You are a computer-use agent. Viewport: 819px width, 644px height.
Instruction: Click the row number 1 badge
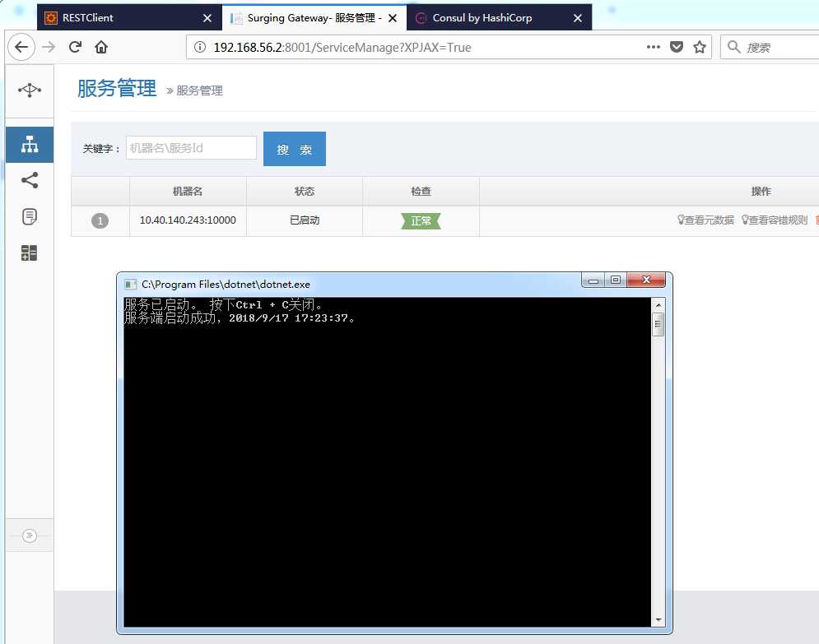(x=100, y=220)
